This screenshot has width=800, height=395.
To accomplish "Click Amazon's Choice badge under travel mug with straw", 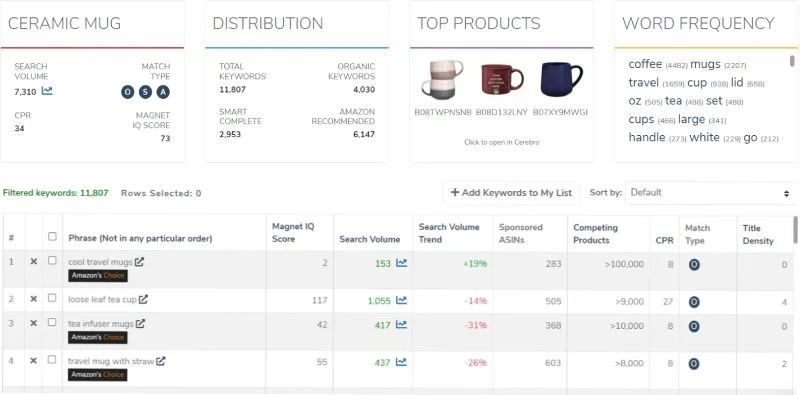I will [97, 375].
